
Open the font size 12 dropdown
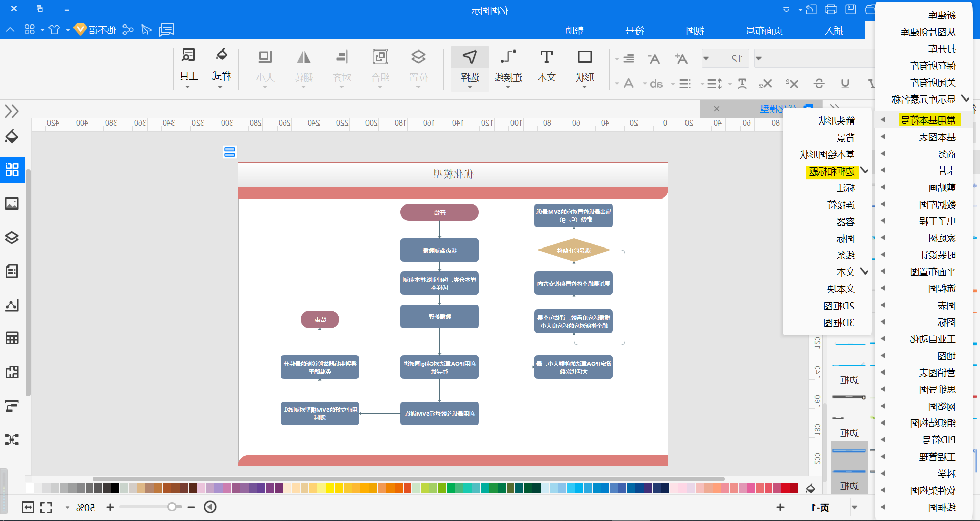pos(706,59)
